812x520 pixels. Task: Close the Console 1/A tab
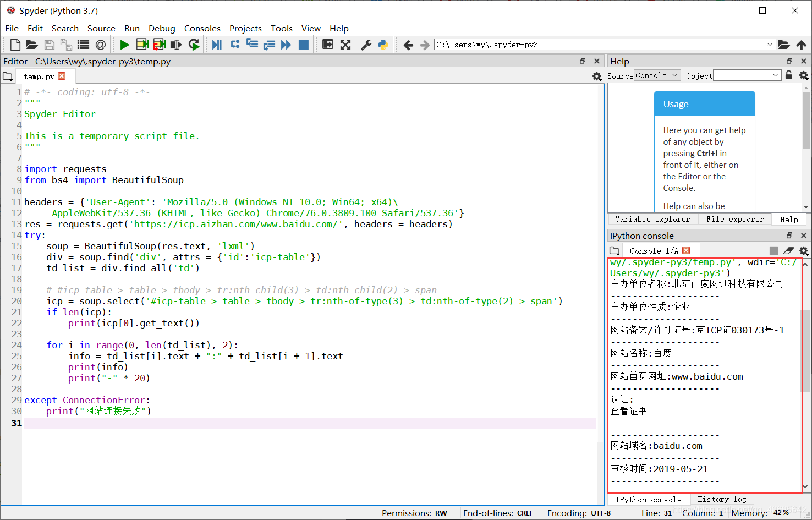(x=686, y=250)
